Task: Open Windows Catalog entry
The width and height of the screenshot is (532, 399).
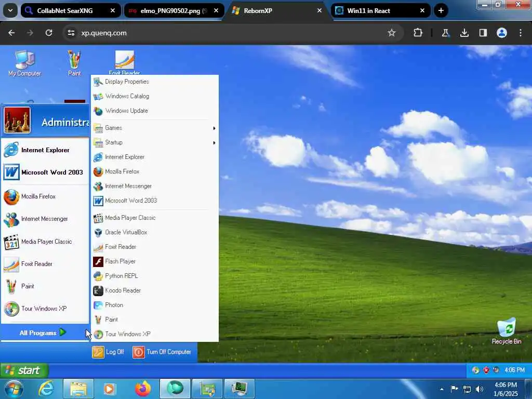Action: point(155,96)
